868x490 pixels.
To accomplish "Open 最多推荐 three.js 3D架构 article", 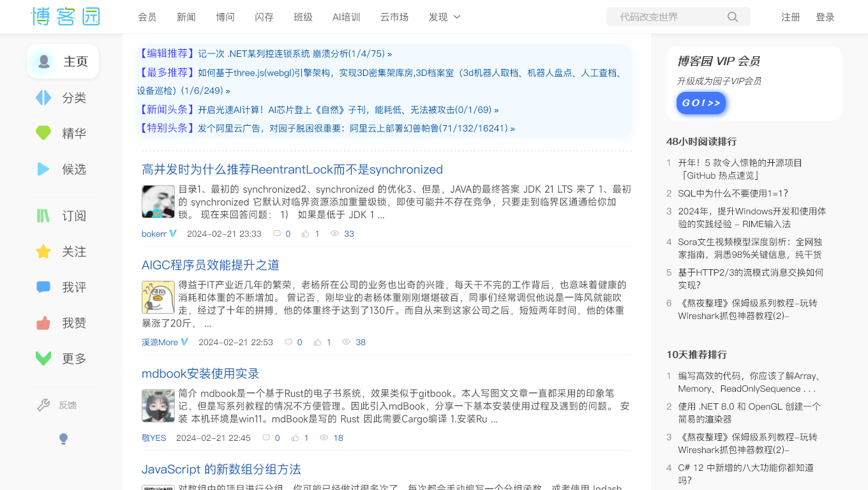I will [x=380, y=82].
